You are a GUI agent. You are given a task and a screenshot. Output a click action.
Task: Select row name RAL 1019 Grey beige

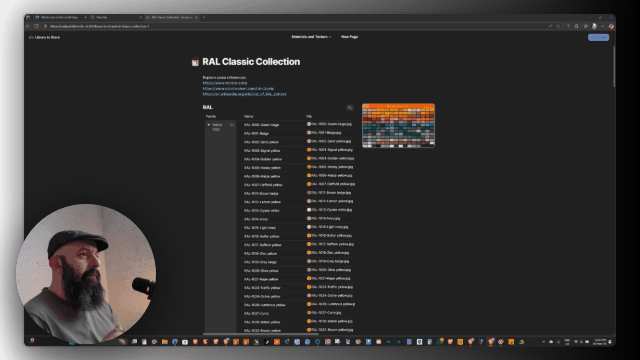pos(260,262)
